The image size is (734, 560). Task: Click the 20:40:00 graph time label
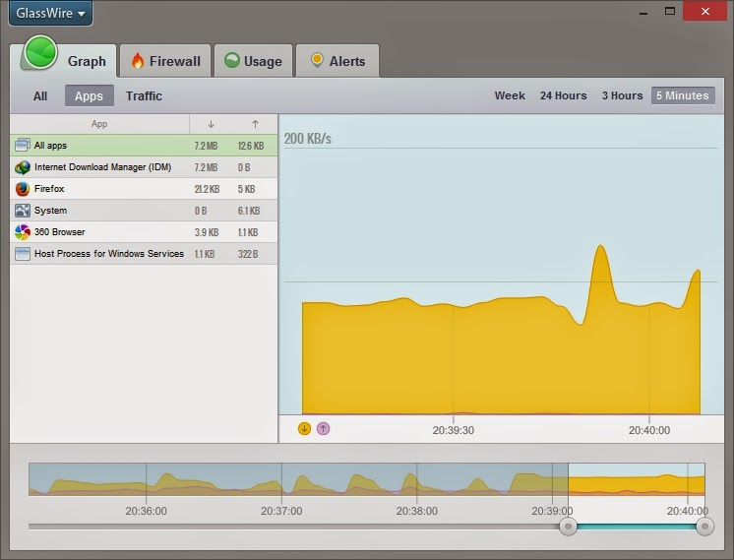(x=649, y=430)
